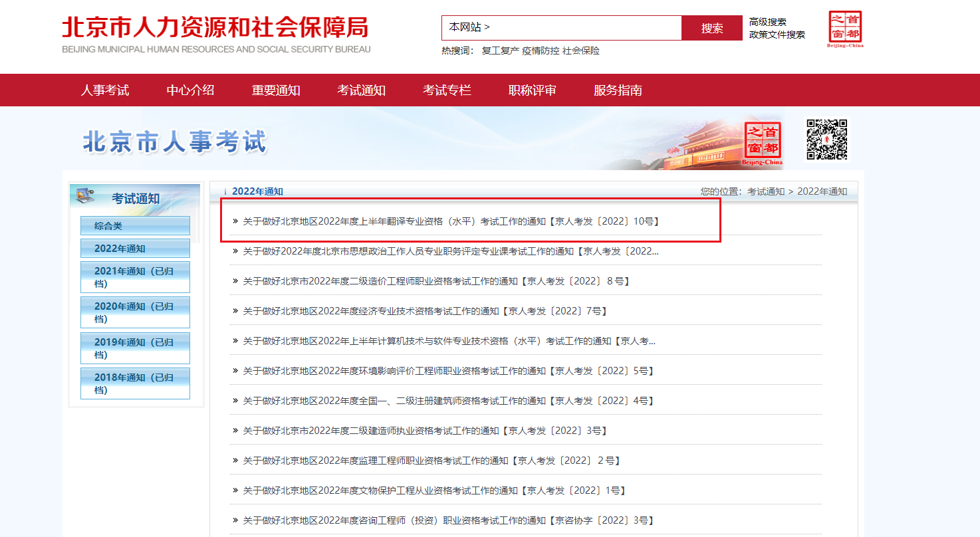Open 高级搜索 advanced search link
The image size is (980, 537).
pyautogui.click(x=767, y=22)
